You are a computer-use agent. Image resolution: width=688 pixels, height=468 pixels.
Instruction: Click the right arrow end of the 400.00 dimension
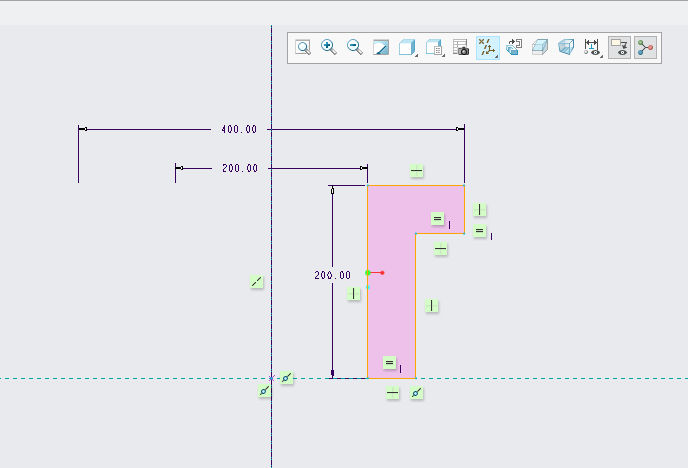click(x=460, y=129)
